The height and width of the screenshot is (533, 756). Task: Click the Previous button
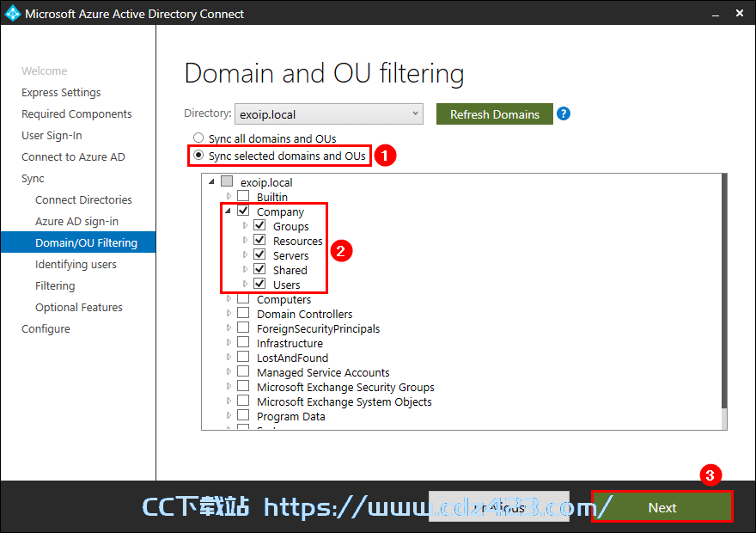pos(499,507)
